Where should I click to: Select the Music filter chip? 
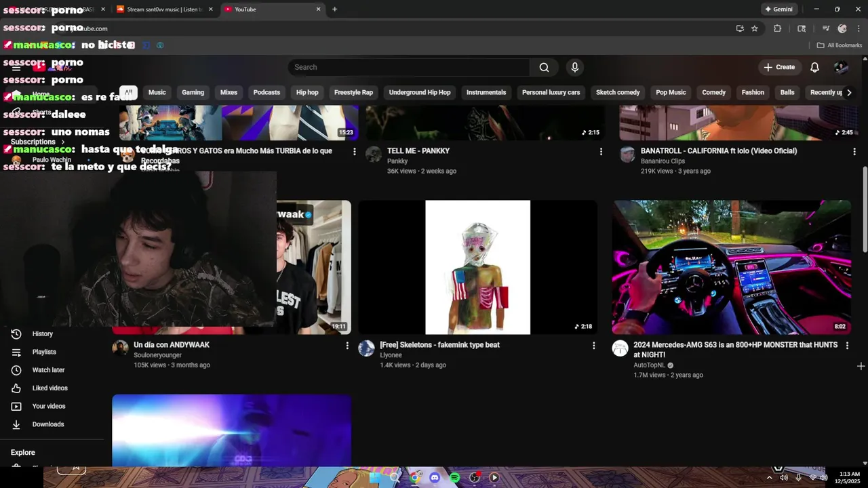(x=157, y=92)
